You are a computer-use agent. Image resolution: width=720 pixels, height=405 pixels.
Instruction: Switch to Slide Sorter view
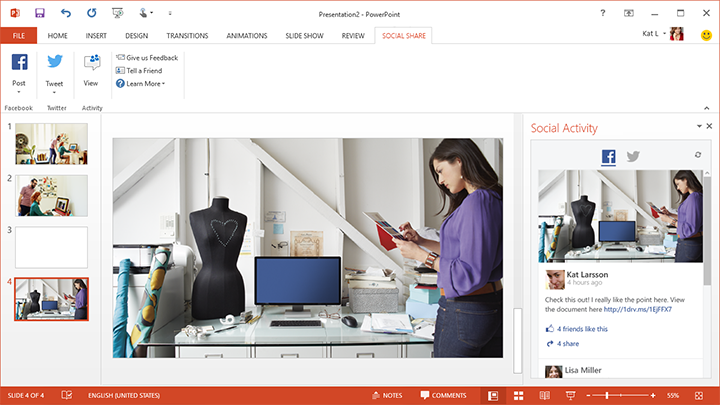click(519, 395)
